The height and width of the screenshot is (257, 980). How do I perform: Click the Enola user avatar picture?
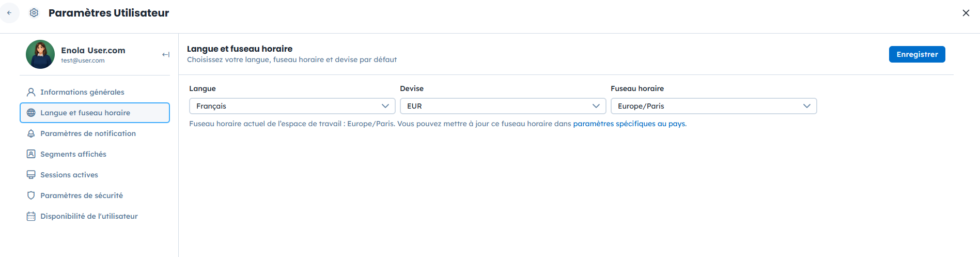tap(40, 54)
